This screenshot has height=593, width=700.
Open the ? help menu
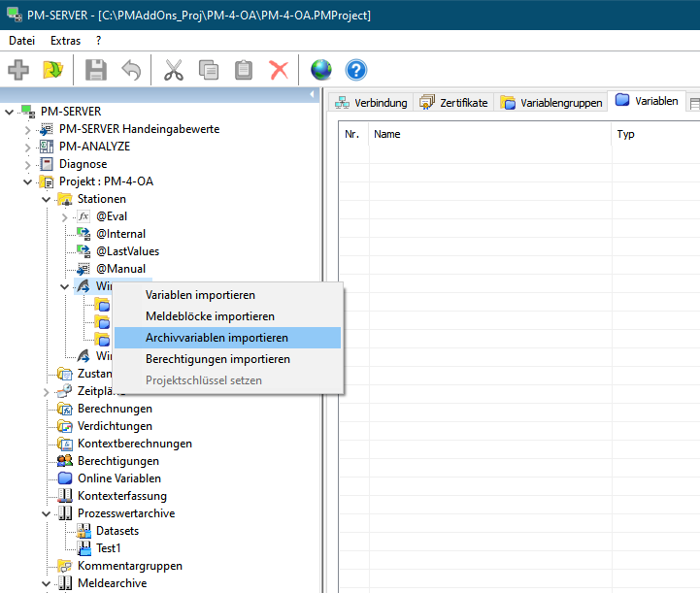(x=98, y=41)
